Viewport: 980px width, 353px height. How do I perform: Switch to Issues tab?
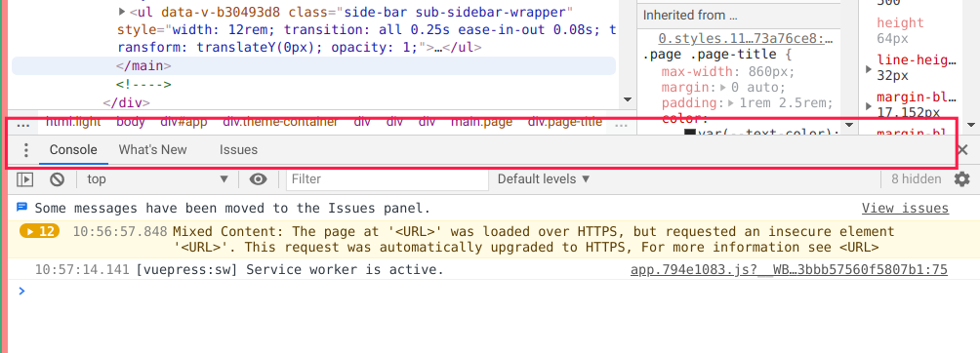[x=238, y=149]
